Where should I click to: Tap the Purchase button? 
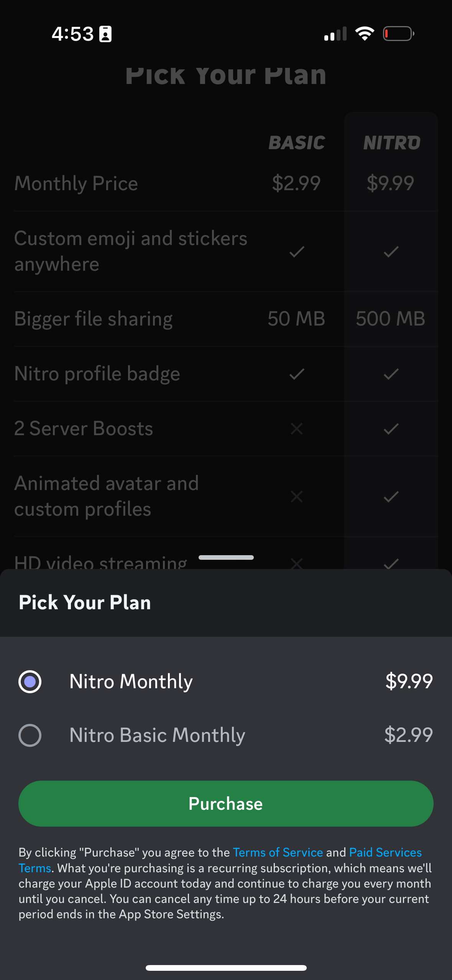[x=226, y=804]
